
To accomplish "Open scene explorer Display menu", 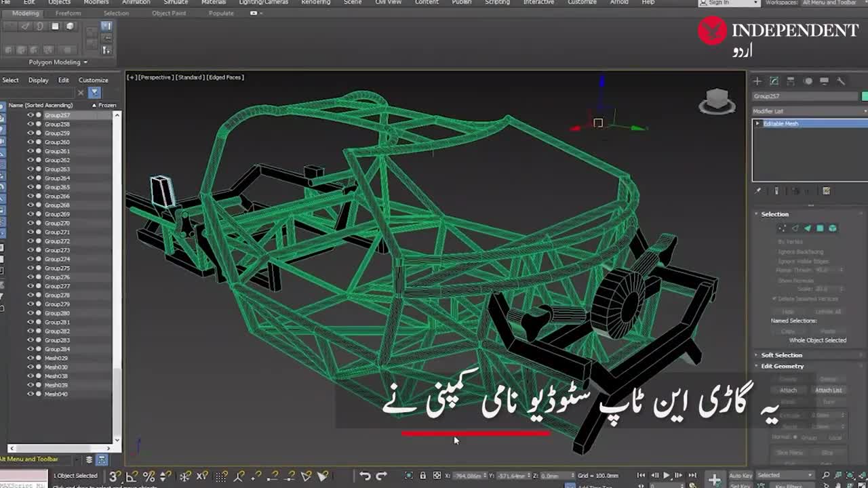I will pyautogui.click(x=38, y=80).
